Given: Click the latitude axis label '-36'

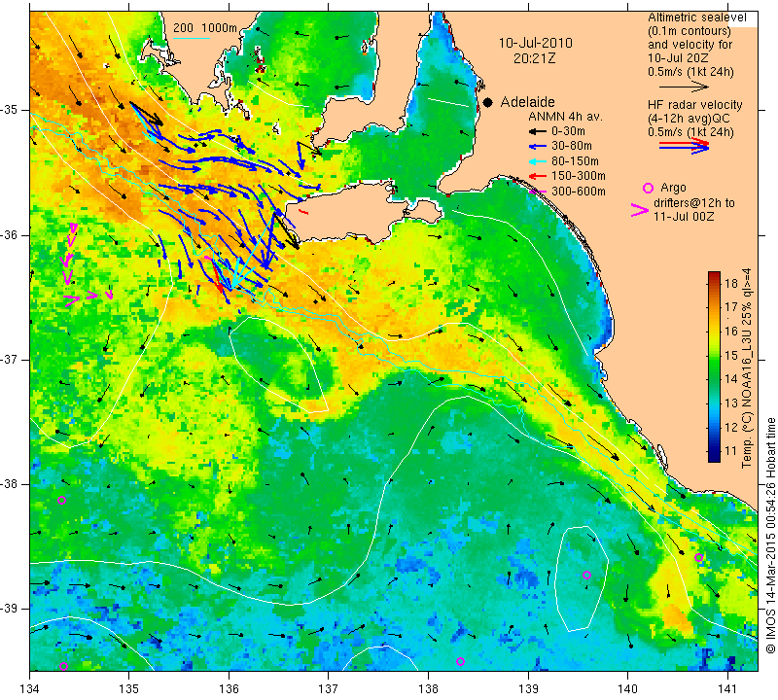Looking at the screenshot, I should point(10,234).
